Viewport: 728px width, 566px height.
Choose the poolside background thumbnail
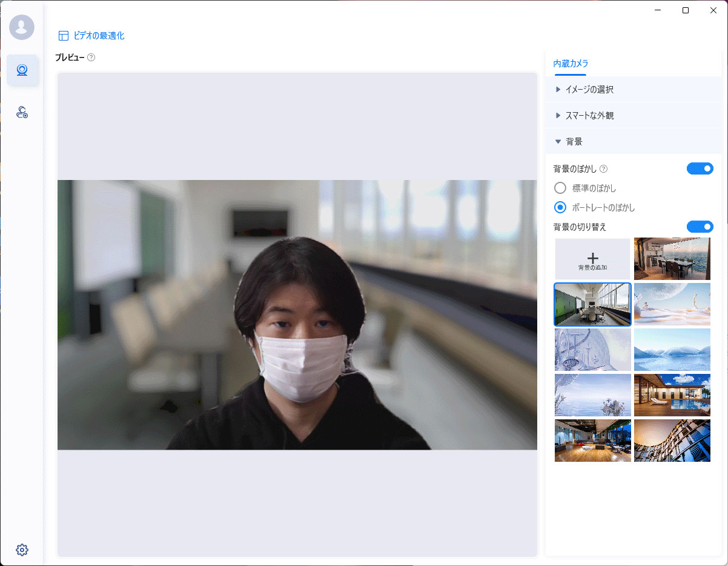click(672, 395)
